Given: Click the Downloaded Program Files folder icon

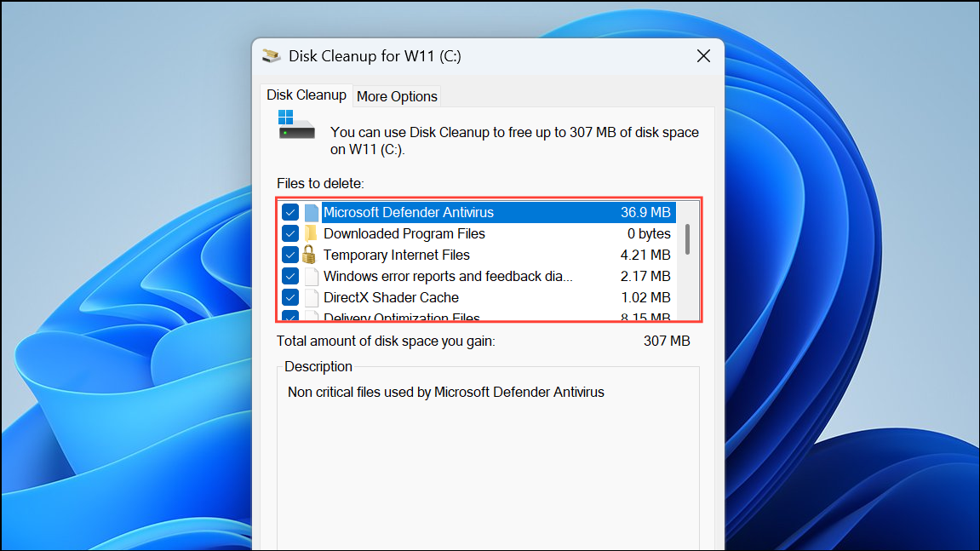Looking at the screenshot, I should (x=312, y=232).
